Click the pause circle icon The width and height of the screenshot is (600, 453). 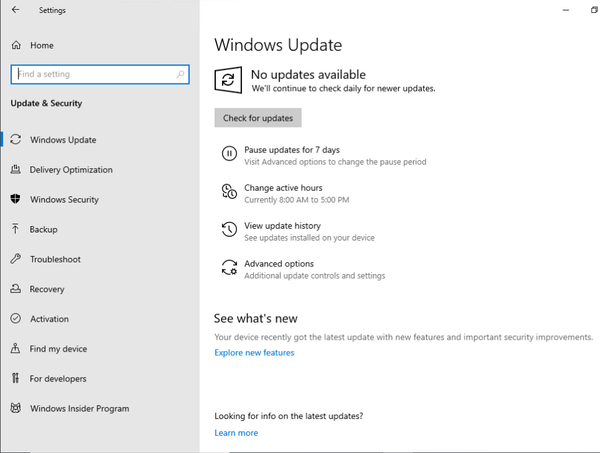[x=229, y=154]
